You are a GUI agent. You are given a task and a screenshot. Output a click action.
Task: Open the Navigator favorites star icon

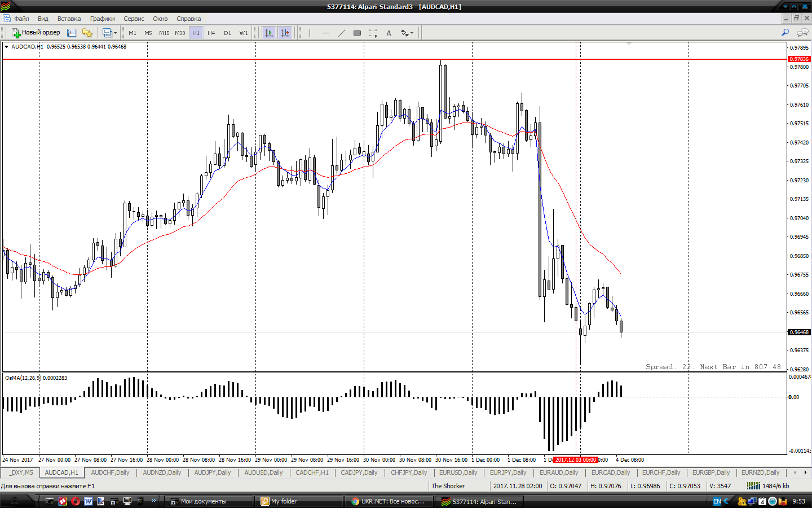pos(87,33)
